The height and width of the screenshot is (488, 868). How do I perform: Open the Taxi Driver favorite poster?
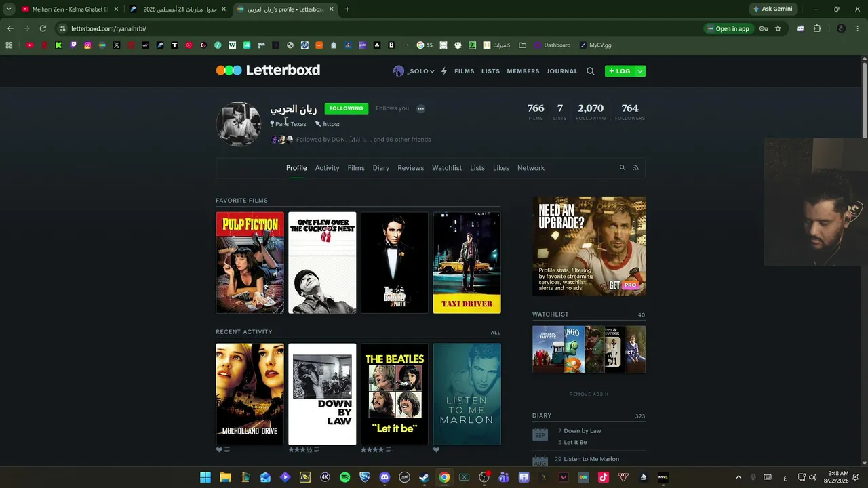(467, 263)
